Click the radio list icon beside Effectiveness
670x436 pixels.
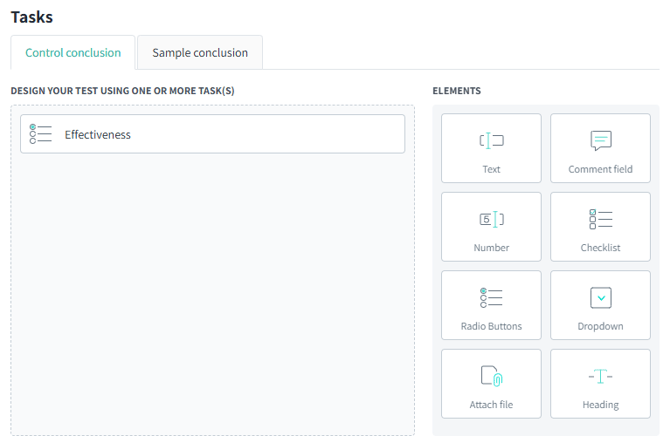(x=41, y=134)
